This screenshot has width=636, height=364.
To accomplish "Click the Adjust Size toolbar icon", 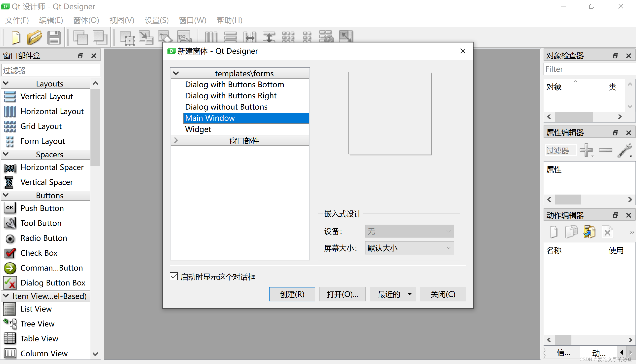I will coord(346,37).
